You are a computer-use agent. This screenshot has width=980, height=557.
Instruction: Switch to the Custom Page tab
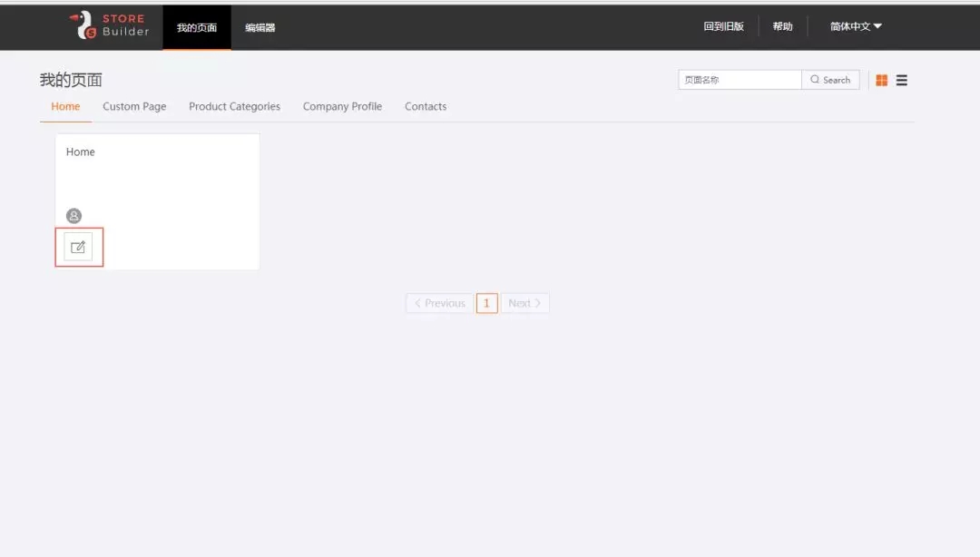point(134,106)
